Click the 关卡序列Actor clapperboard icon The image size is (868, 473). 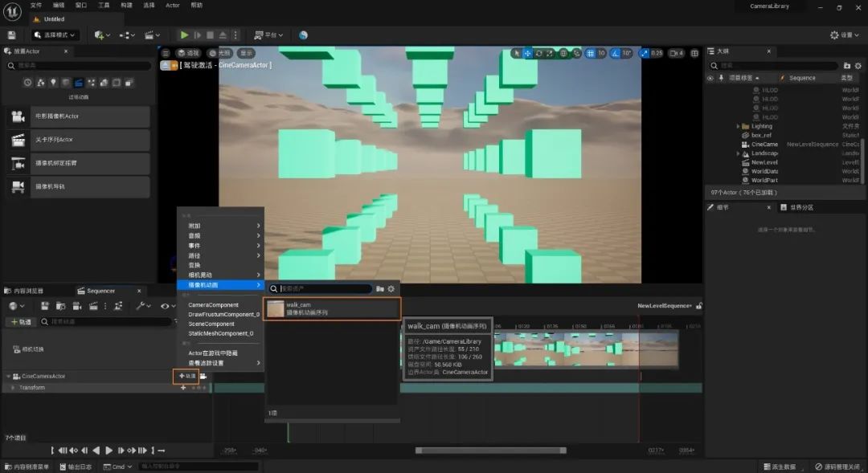18,141
